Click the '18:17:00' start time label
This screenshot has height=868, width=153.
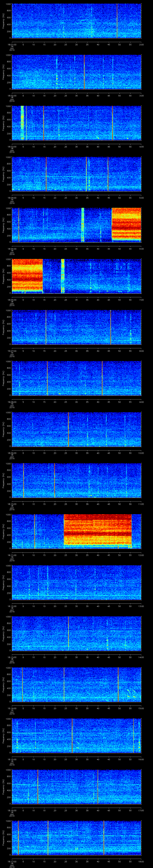(x=12, y=861)
